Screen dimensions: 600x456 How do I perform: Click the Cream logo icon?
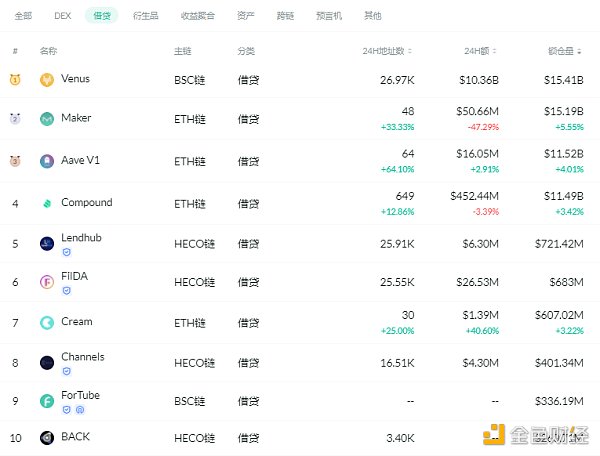coord(47,322)
